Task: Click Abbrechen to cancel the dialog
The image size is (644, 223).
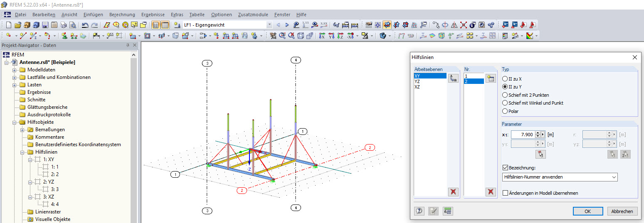Action: (x=622, y=211)
